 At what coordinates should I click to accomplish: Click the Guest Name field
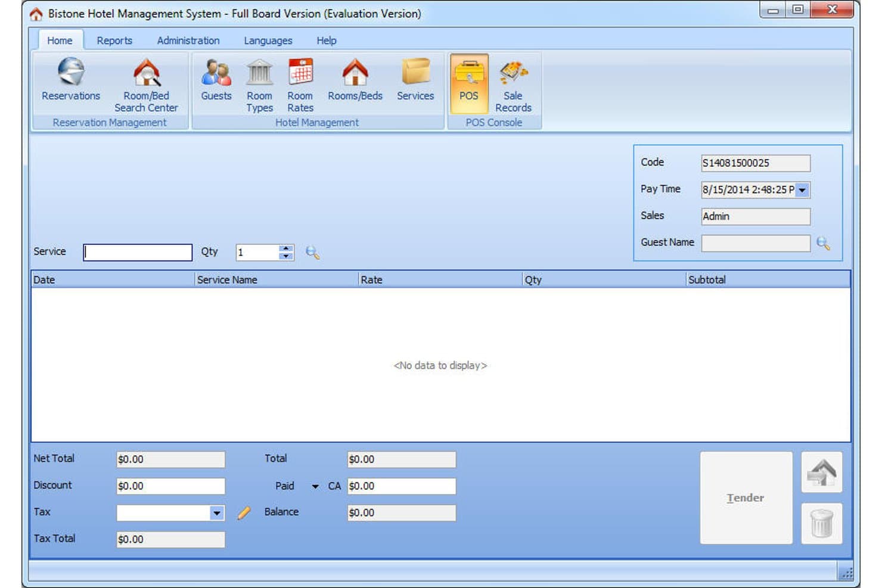click(756, 243)
